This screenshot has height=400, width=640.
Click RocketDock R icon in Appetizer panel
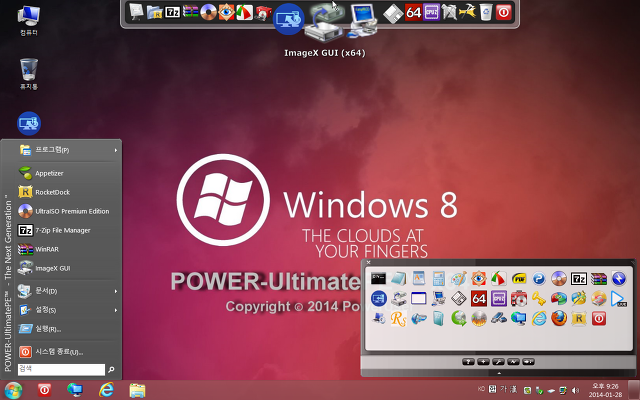(x=579, y=318)
